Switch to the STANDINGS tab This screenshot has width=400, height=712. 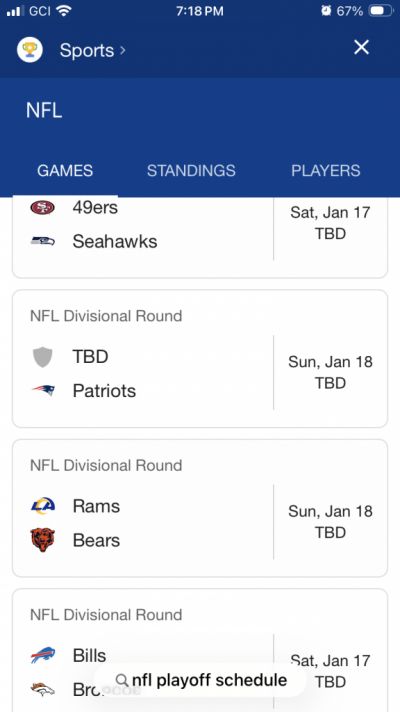191,171
